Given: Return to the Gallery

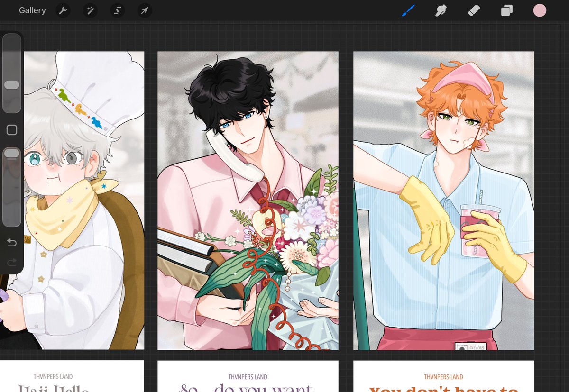Looking at the screenshot, I should coord(32,10).
